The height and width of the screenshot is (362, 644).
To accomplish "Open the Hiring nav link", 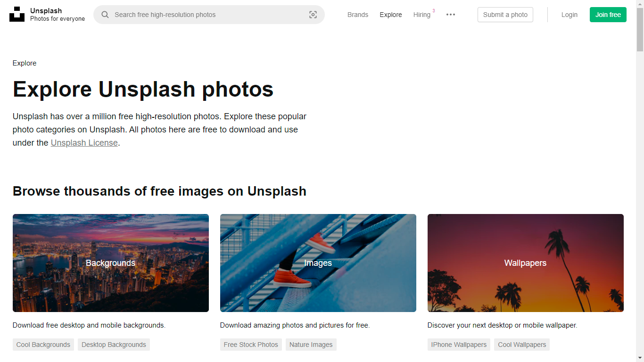I will pos(422,15).
